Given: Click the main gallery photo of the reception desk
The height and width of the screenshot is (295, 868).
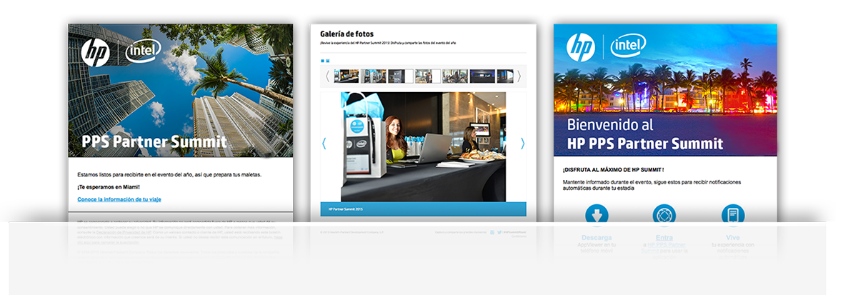Looking at the screenshot, I should pos(423,146).
